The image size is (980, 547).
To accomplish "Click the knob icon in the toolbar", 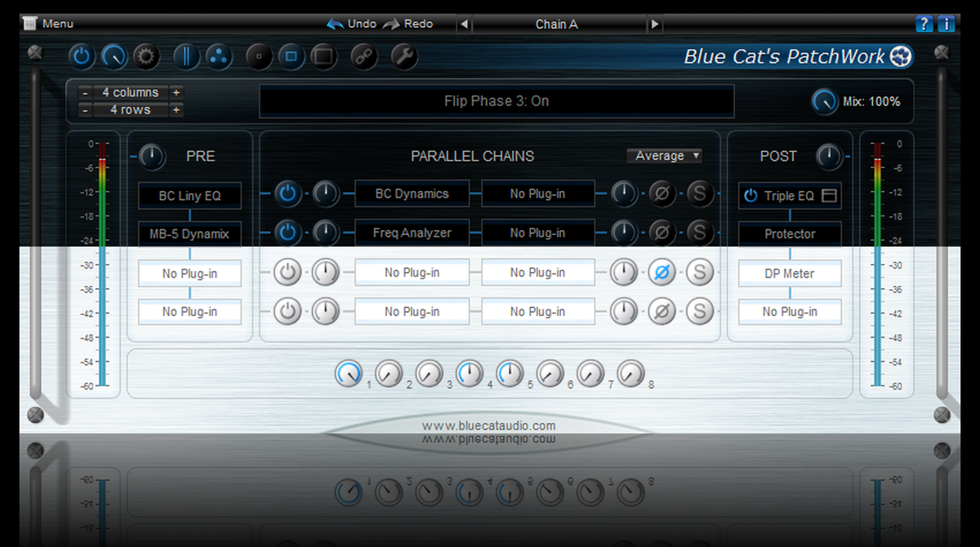I will point(114,56).
